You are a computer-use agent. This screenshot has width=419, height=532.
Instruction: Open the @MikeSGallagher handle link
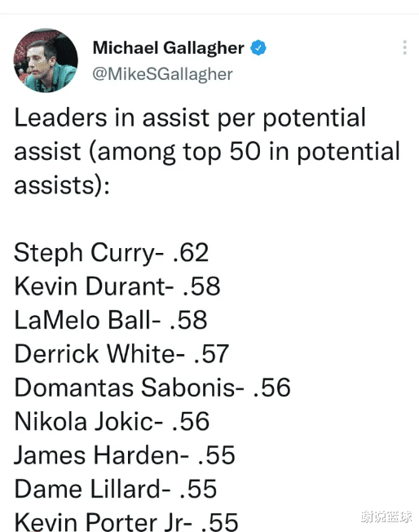click(x=162, y=74)
